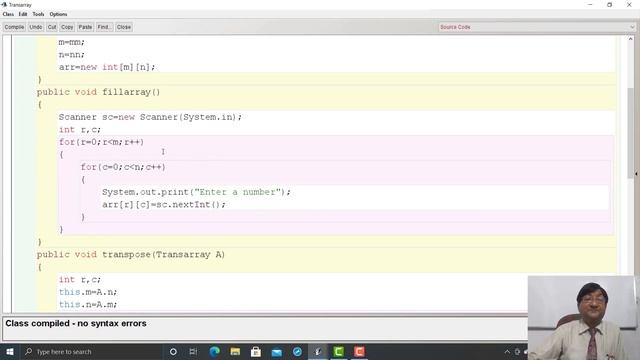Switch to BlueJ in the taskbar
Screen dimensions: 640x360
point(318,351)
